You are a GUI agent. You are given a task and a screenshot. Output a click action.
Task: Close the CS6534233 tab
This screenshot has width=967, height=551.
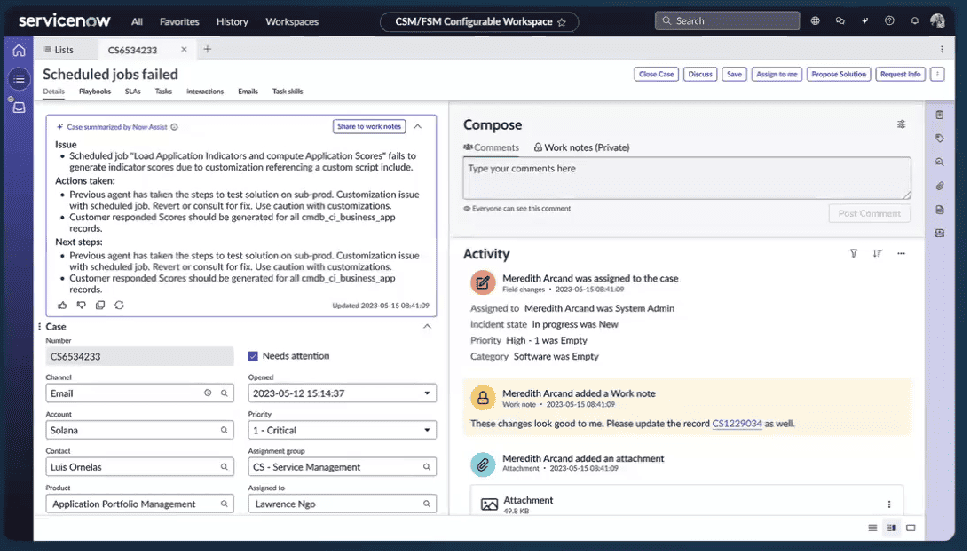coord(184,49)
